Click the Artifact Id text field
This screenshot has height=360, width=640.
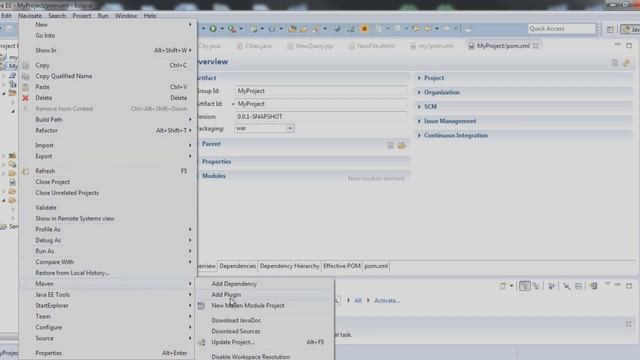321,104
